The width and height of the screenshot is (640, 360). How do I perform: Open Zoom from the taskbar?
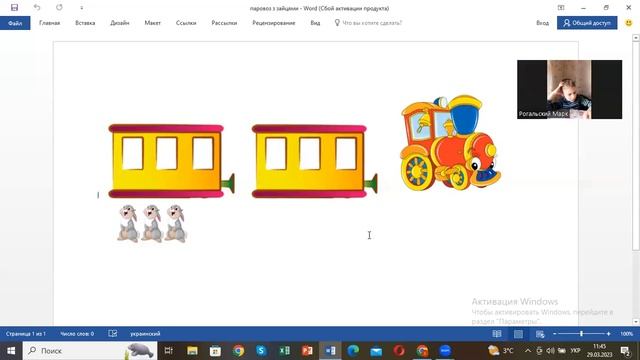445,351
